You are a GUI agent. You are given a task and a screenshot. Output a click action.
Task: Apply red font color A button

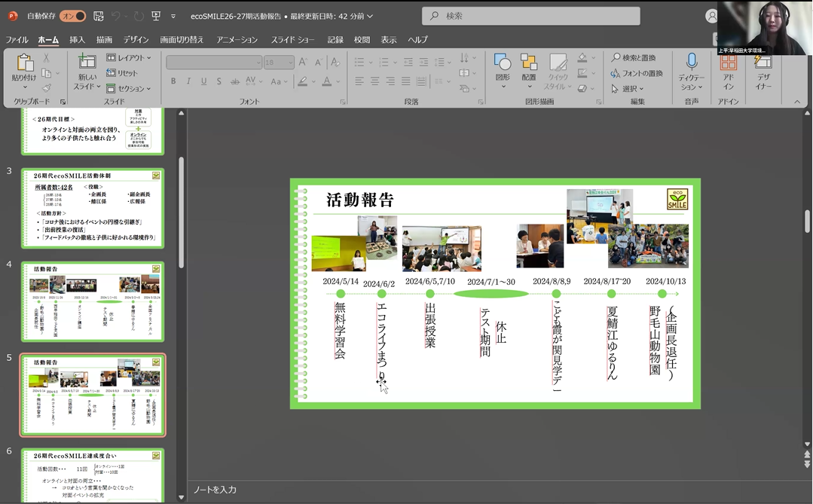(x=327, y=81)
